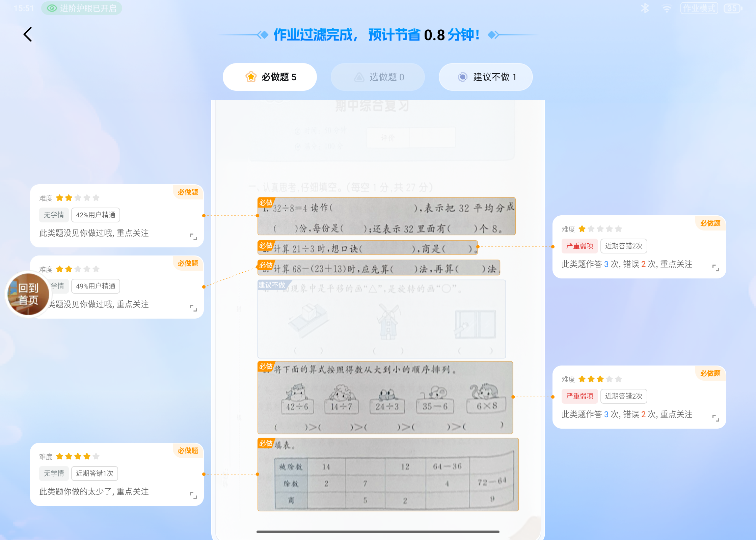This screenshot has height=540, width=756.
Task: Expand the 近期答错1次 four-star card
Action: click(x=193, y=495)
